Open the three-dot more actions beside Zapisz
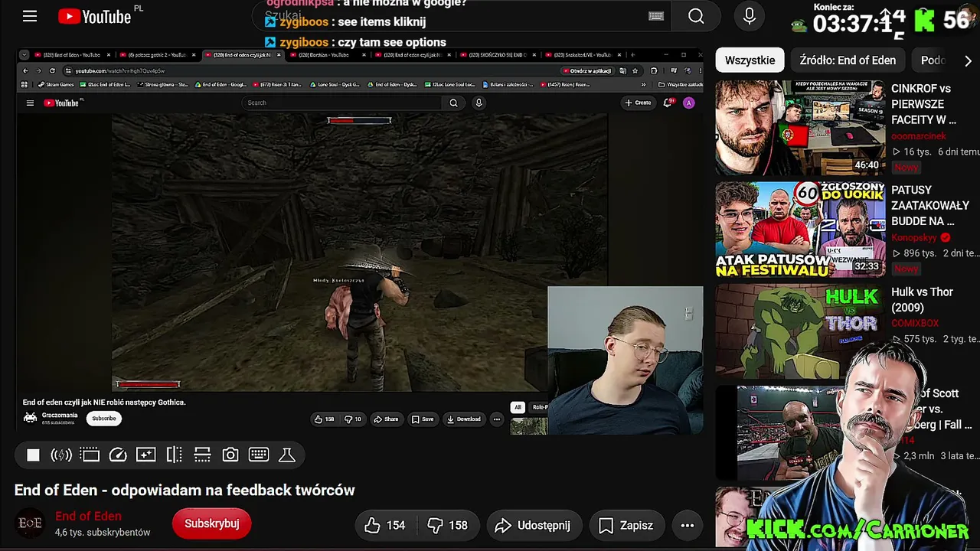The width and height of the screenshot is (980, 551). [x=688, y=525]
